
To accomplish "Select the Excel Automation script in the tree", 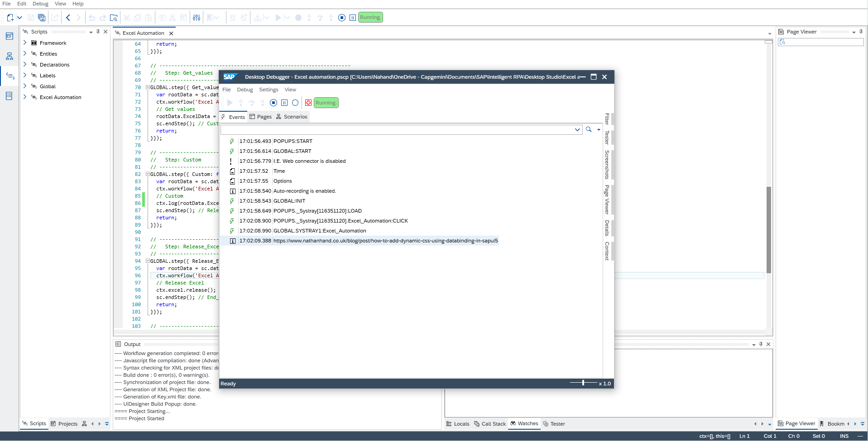I will tap(60, 97).
